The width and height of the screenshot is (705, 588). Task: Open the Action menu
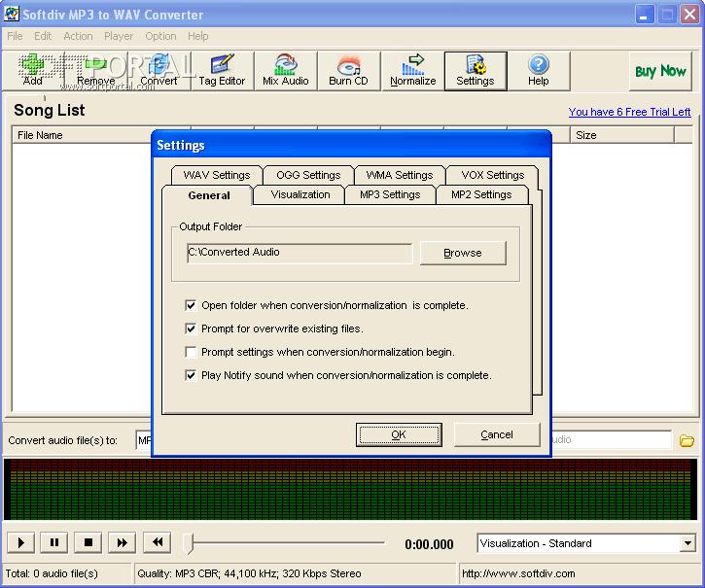click(78, 36)
